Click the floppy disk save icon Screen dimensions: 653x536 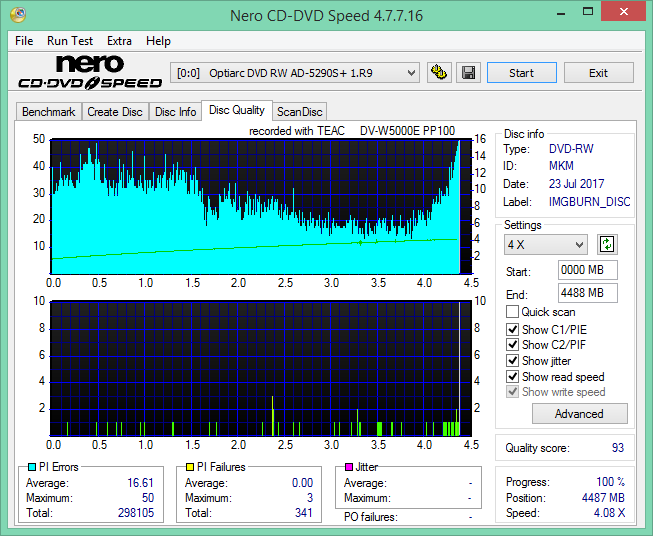point(469,73)
